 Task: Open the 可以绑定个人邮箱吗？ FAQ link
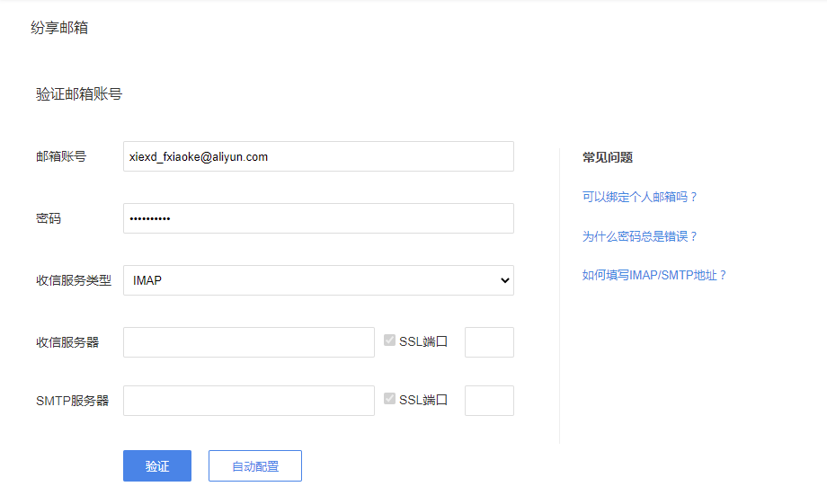click(x=640, y=197)
